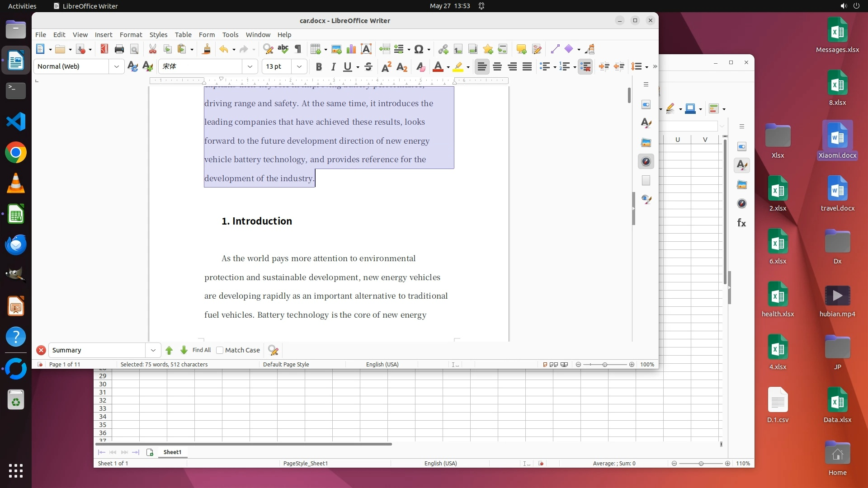Toggle justified paragraph alignment
868x488 pixels.
click(x=527, y=67)
